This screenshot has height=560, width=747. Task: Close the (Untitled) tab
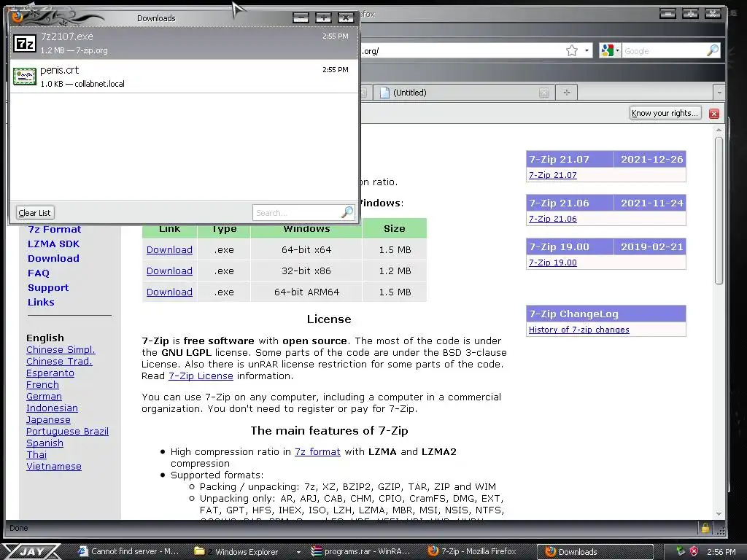[x=543, y=93]
